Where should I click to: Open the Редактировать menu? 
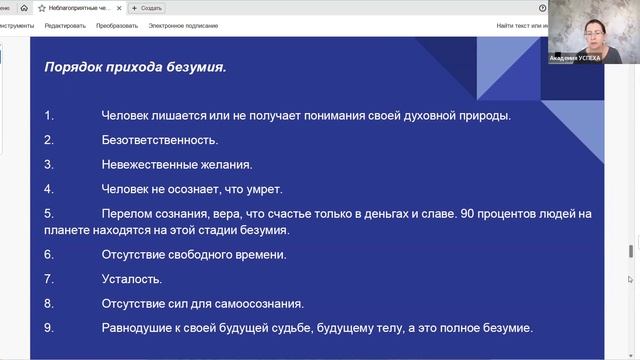tap(65, 26)
